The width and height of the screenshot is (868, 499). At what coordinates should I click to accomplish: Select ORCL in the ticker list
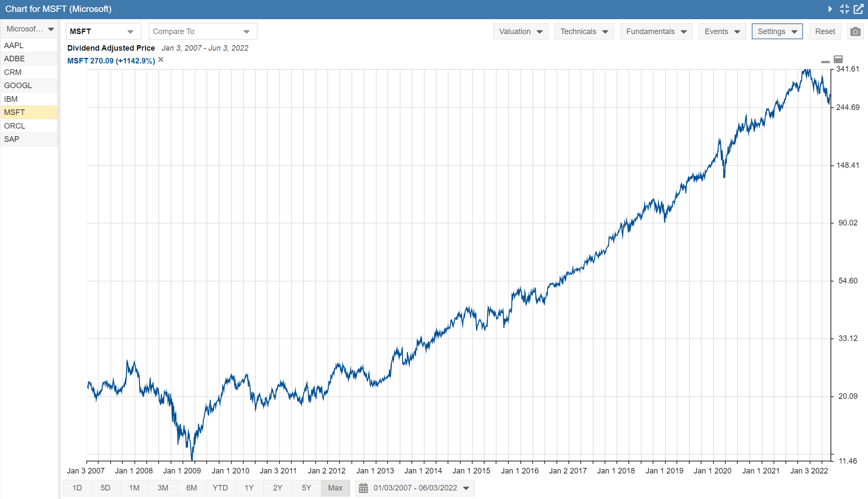click(29, 126)
